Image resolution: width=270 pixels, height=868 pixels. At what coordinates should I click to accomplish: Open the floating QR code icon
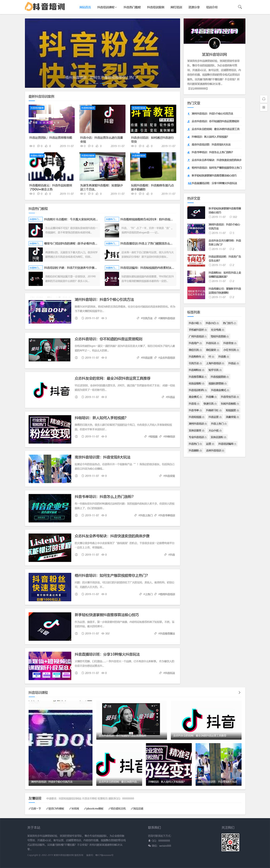[x=264, y=107]
